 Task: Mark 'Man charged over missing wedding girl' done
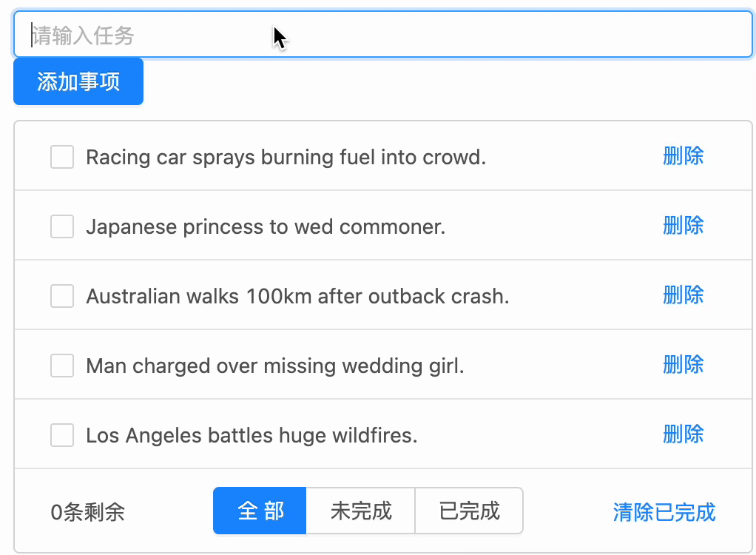tap(62, 366)
